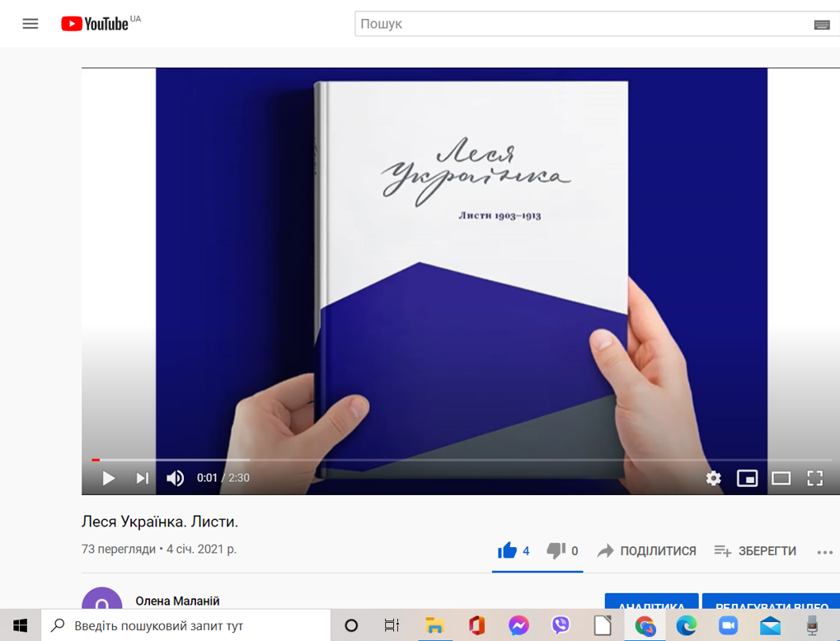Viewport: 840px width, 641px height.
Task: Skip to the next video
Action: pyautogui.click(x=143, y=478)
